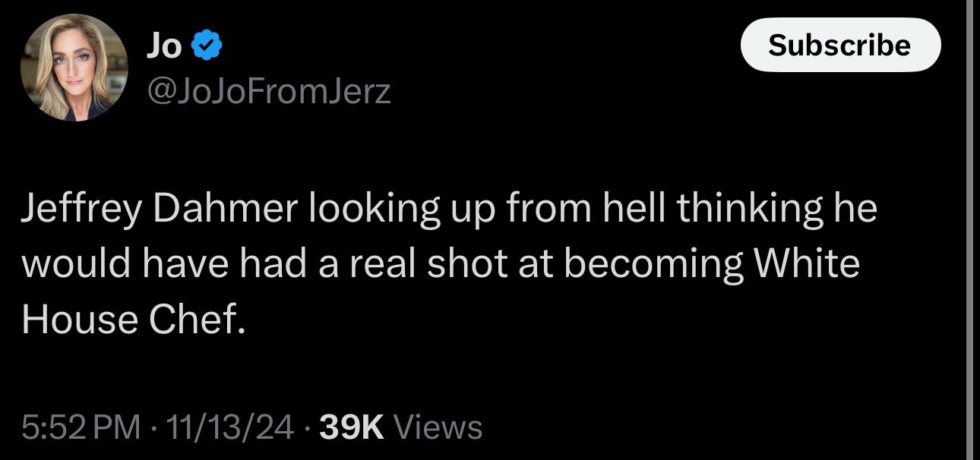Screen dimensions: 980x460
Task: Click the blue verified checkmark badge
Action: [x=206, y=48]
